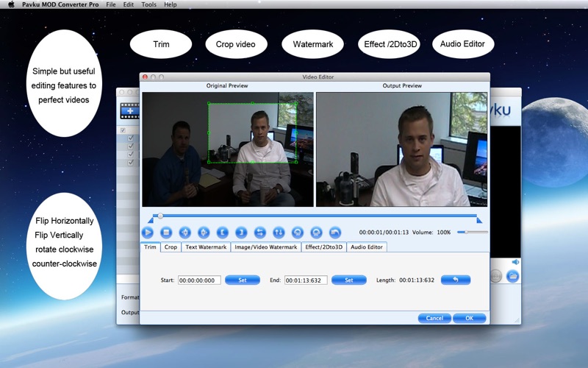
Task: Open the output folder icon in main window
Action: coord(512,277)
